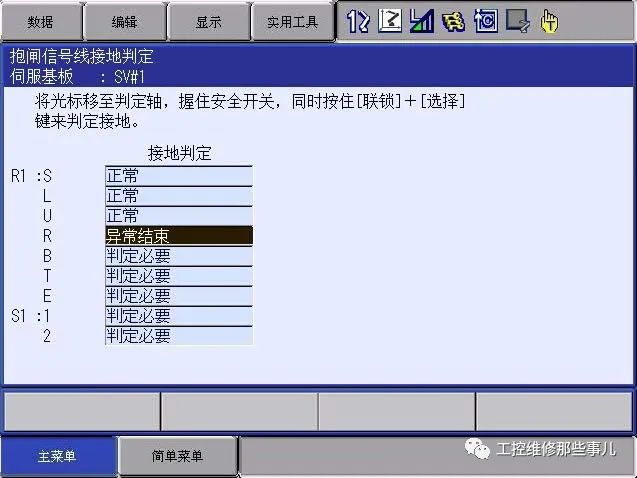Screen dimensions: 637x478
Task: Click the camera cycle status icon
Action: [x=485, y=21]
